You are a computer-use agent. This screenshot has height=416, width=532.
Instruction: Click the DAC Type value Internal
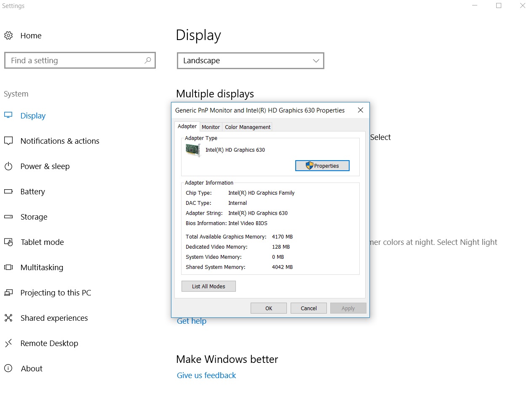[x=238, y=203]
